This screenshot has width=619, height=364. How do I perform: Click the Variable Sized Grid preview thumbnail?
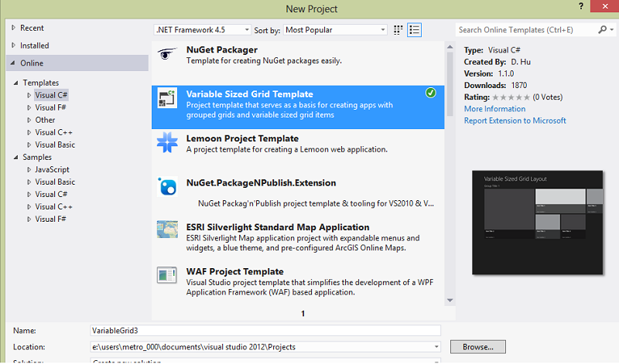coord(538,221)
